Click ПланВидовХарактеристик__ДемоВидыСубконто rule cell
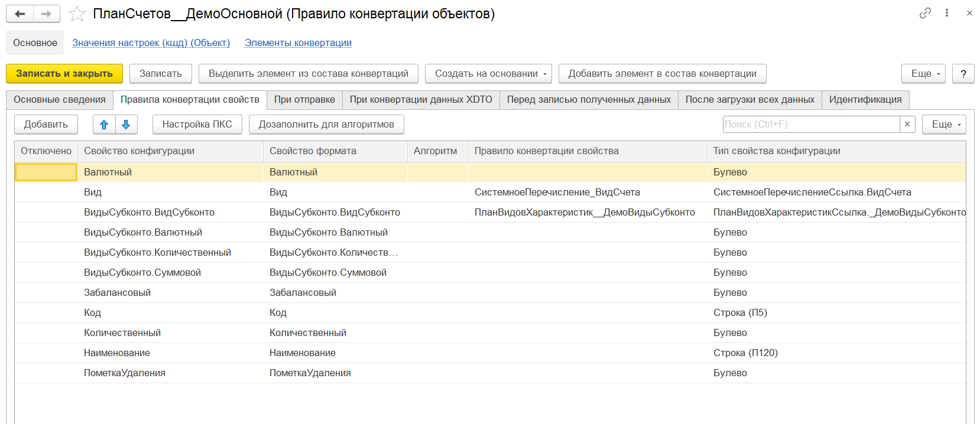This screenshot has height=424, width=980. [588, 212]
